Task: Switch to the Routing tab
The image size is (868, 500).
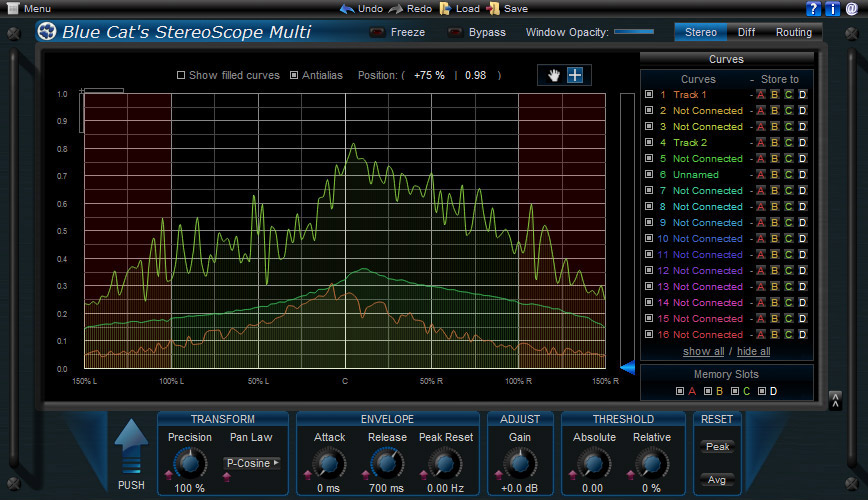Action: (x=793, y=32)
